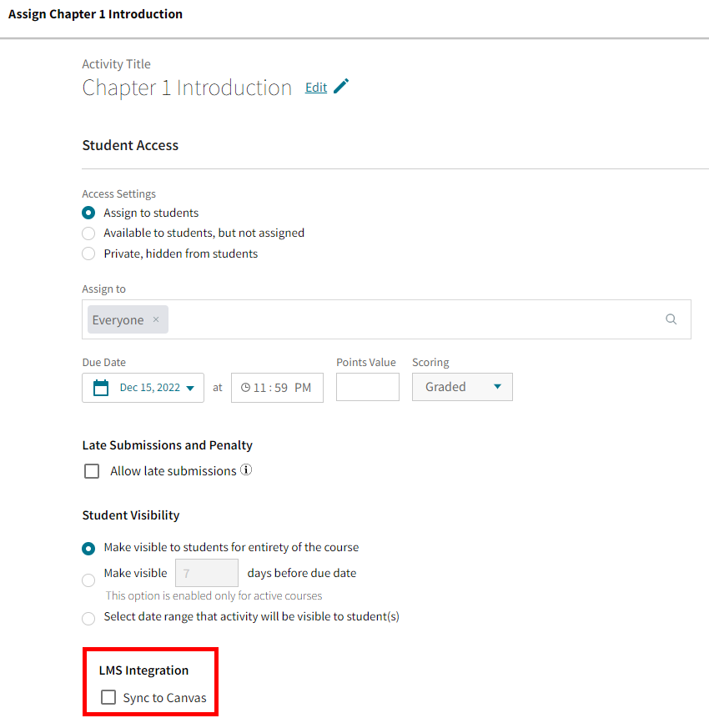Click the Edit link next to the activity title

point(315,86)
